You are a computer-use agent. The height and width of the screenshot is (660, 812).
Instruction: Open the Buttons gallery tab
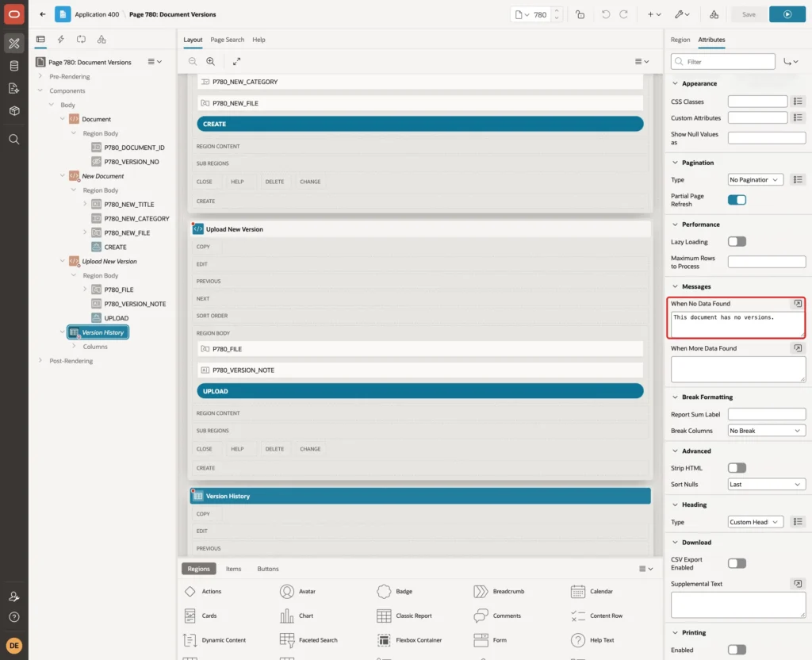click(x=268, y=569)
